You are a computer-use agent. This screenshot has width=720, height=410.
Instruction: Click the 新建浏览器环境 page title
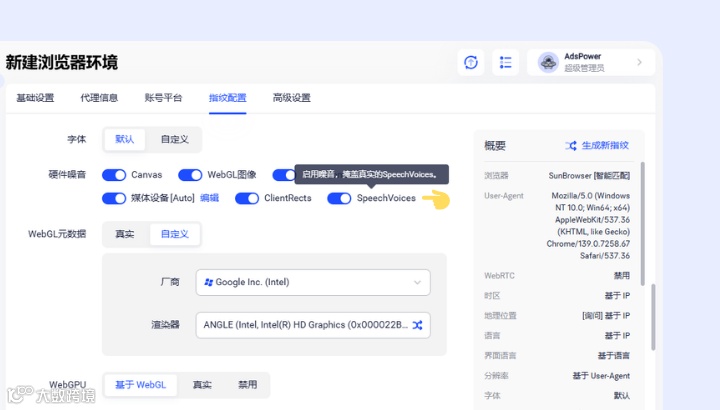(62, 62)
